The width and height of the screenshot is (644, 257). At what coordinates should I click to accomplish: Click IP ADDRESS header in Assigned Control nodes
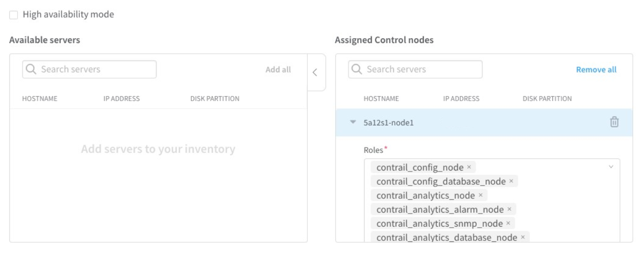click(x=461, y=99)
